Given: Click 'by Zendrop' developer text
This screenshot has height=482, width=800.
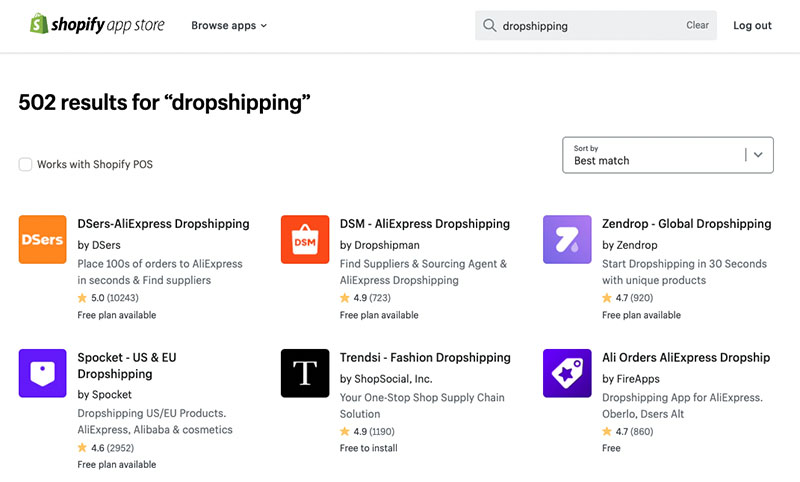Looking at the screenshot, I should pos(630,245).
